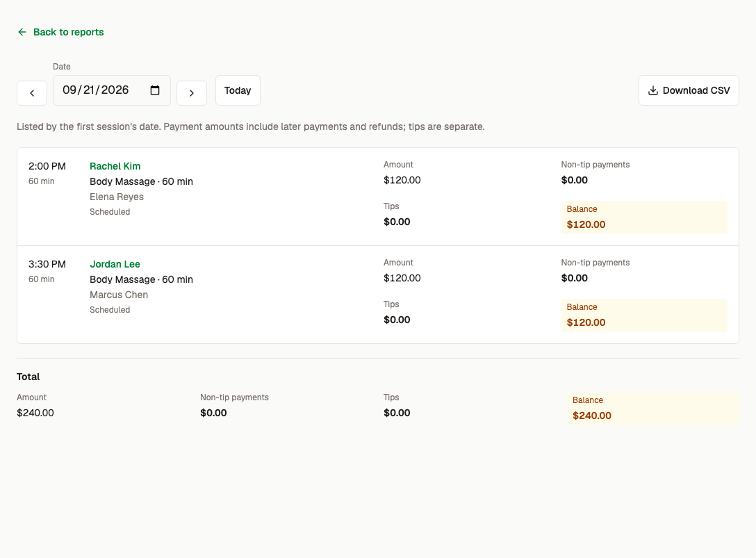The image size is (756, 558).
Task: Click the Total heading
Action: click(x=28, y=377)
